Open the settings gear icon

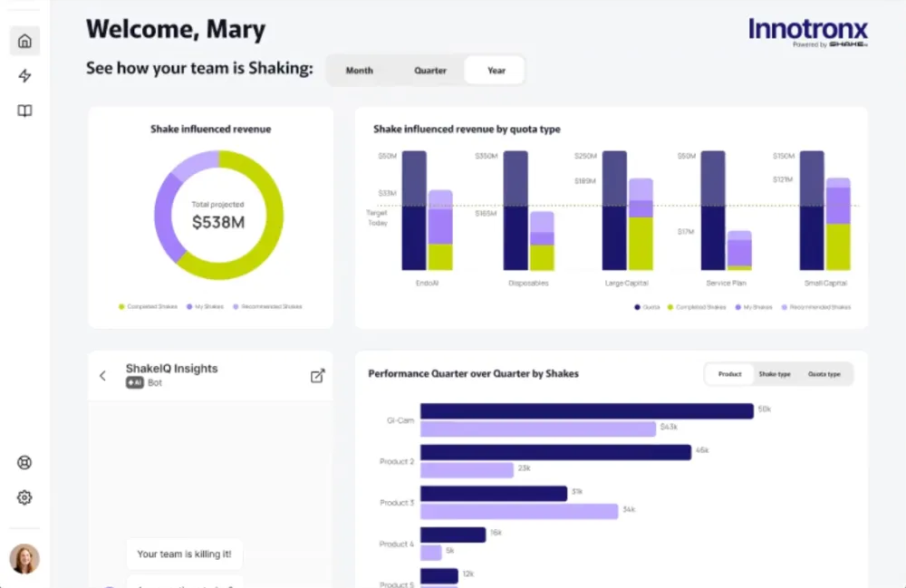tap(24, 497)
